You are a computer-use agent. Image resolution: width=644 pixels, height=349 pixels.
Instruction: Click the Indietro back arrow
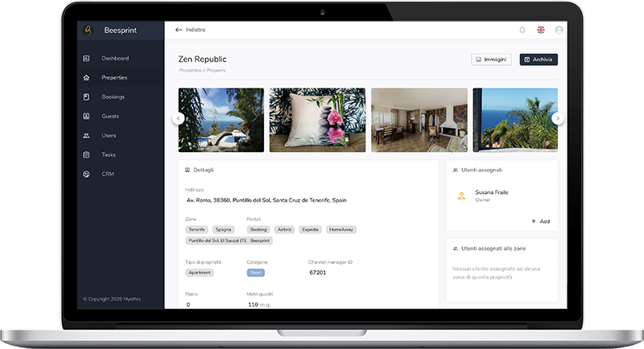point(179,30)
